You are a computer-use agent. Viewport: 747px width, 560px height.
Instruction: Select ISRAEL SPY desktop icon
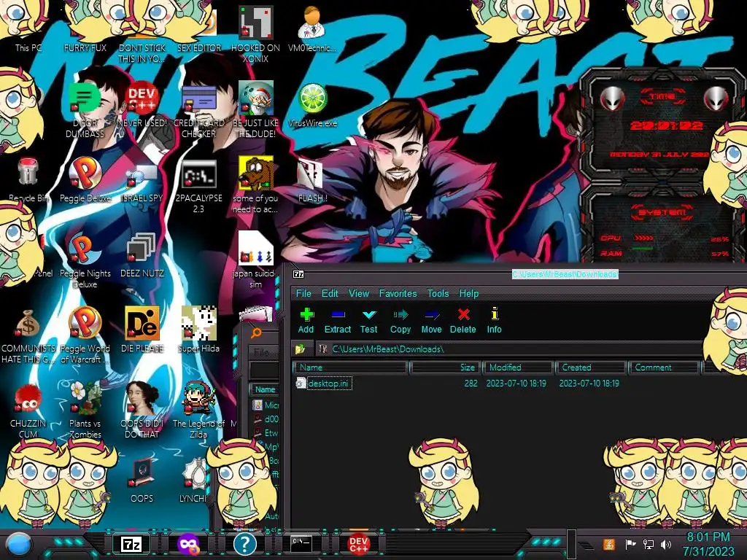click(x=142, y=180)
